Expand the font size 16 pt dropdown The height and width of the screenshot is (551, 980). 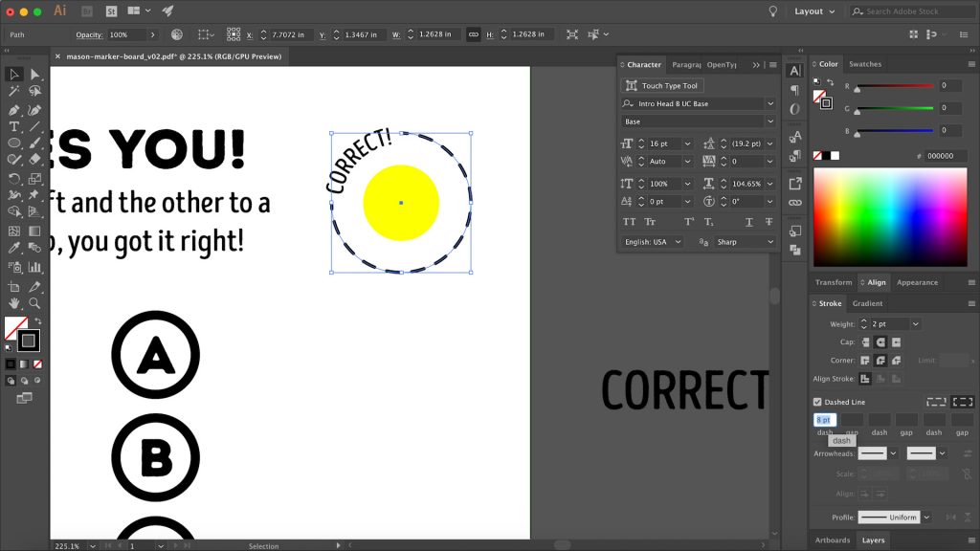687,143
